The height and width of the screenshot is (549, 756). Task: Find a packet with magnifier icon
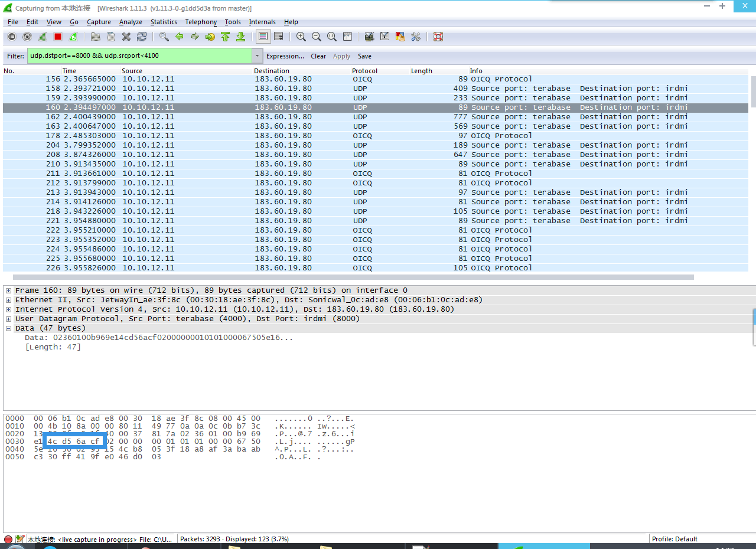[164, 37]
